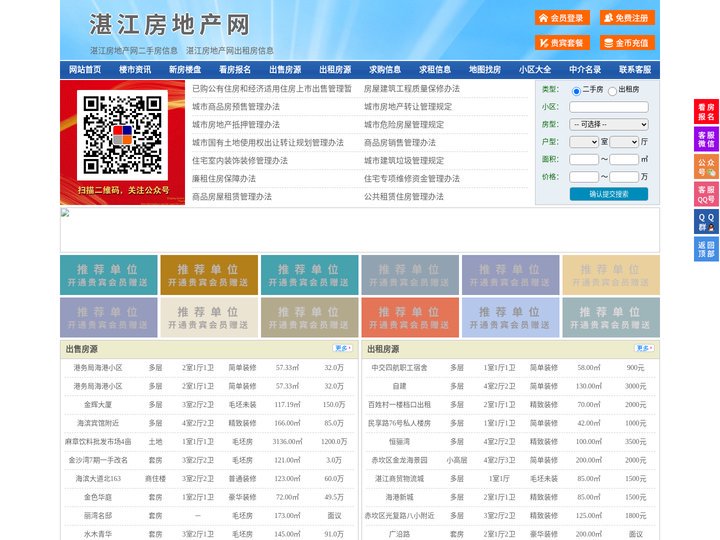Click the broken image icon below the QR banner
The image size is (720, 540).
(65, 213)
